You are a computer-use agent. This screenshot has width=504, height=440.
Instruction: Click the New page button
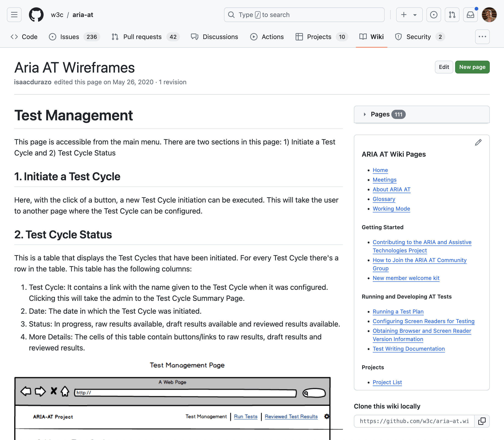tap(472, 67)
